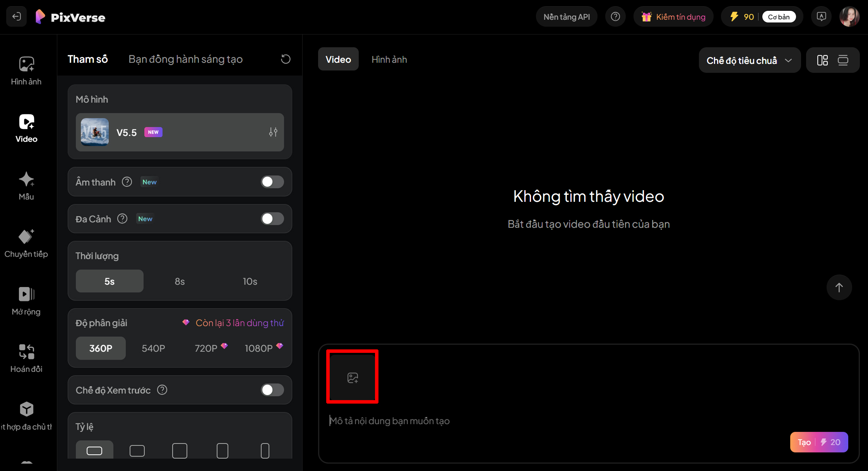Switch to the Hình ảnh tab
This screenshot has width=868, height=471.
[x=389, y=59]
